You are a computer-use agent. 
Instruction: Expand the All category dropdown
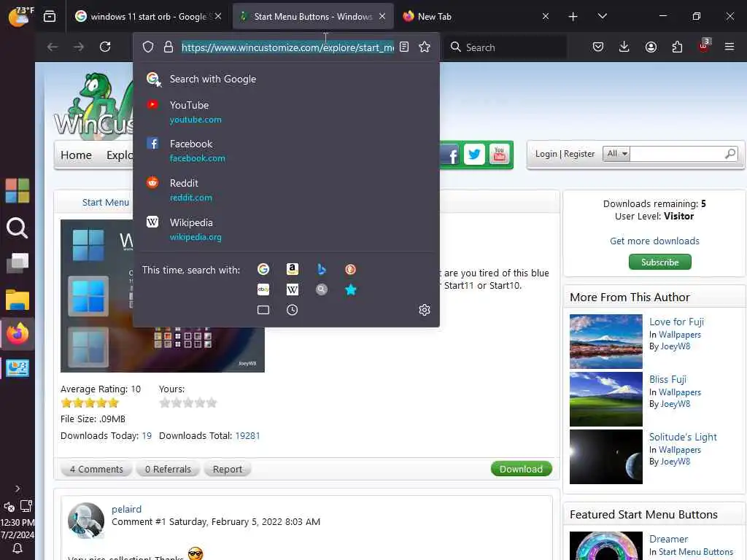pos(616,154)
